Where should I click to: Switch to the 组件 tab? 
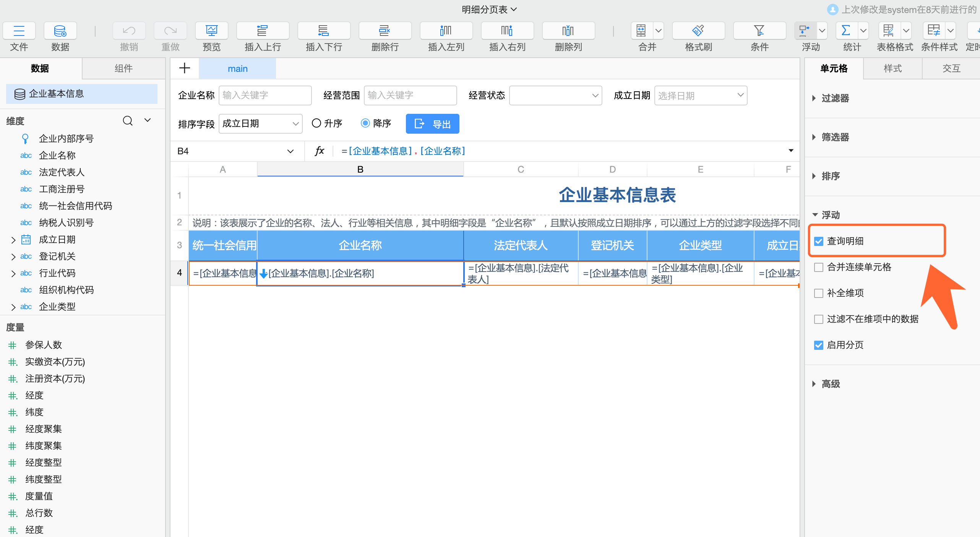click(x=123, y=69)
